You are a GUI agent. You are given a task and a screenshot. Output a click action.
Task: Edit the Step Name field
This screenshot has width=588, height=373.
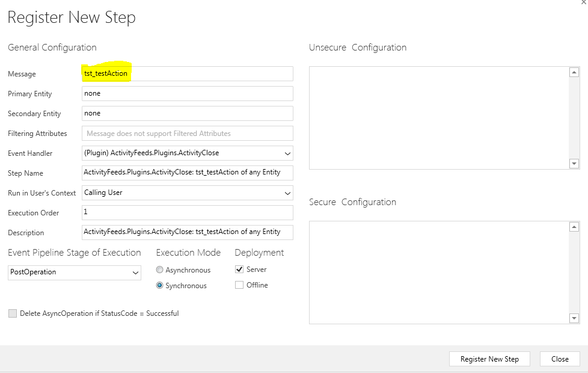point(187,173)
